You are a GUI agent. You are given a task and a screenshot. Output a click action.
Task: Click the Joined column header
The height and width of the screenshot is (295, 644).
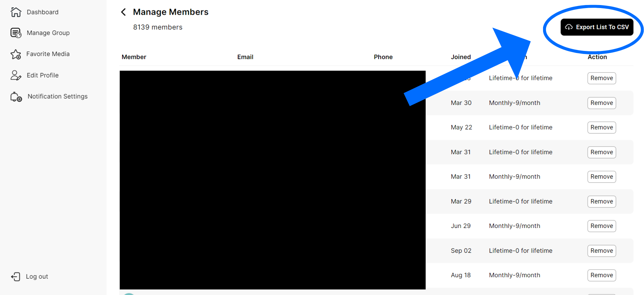tap(461, 57)
